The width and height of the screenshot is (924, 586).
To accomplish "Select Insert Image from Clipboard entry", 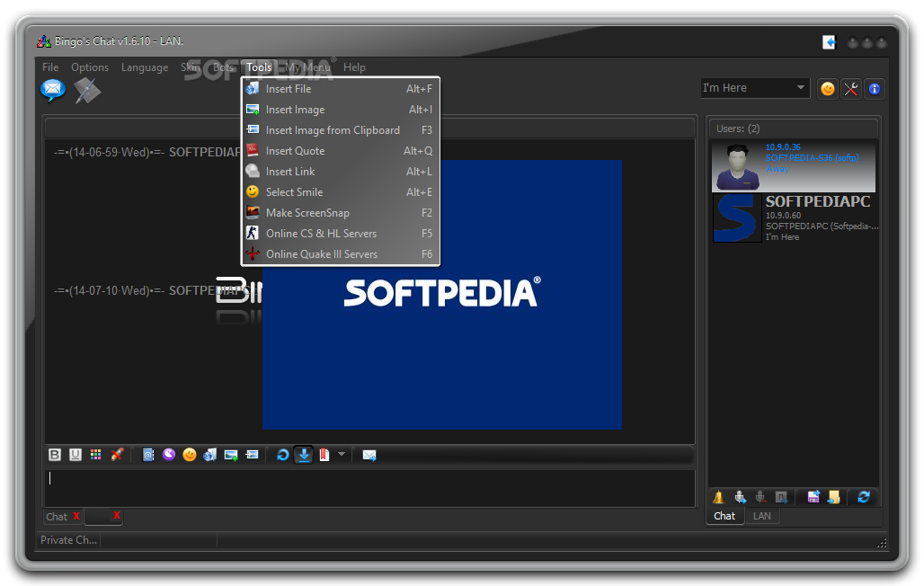I will 340,129.
